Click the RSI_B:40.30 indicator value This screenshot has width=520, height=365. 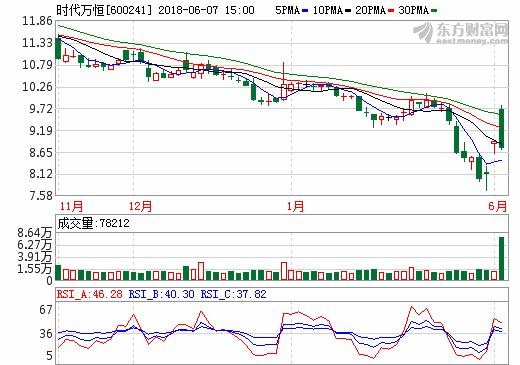(162, 294)
